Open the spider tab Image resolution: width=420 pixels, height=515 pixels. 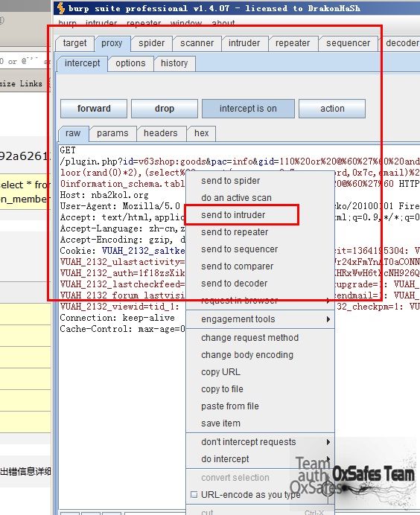151,43
